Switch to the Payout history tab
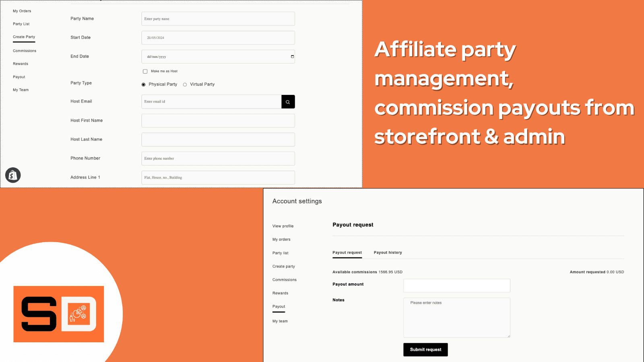The width and height of the screenshot is (644, 362). click(x=388, y=253)
